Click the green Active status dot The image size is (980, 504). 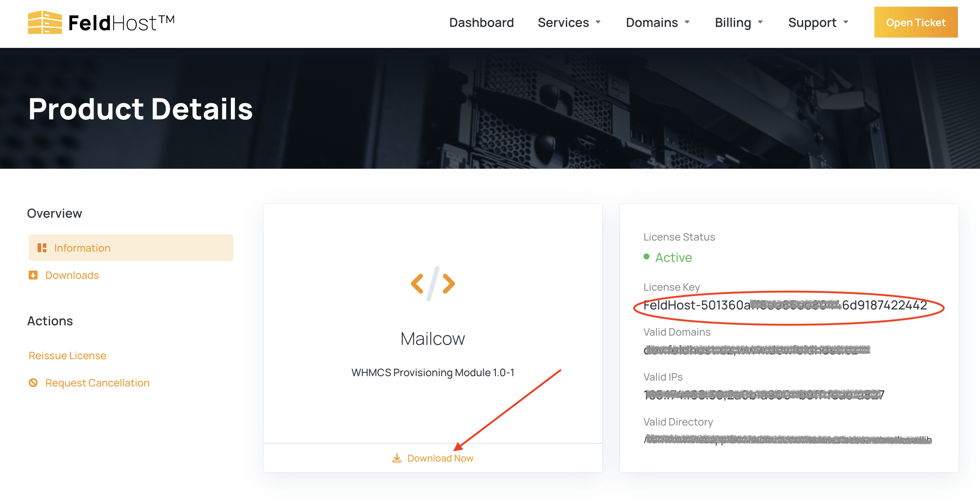pyautogui.click(x=646, y=256)
